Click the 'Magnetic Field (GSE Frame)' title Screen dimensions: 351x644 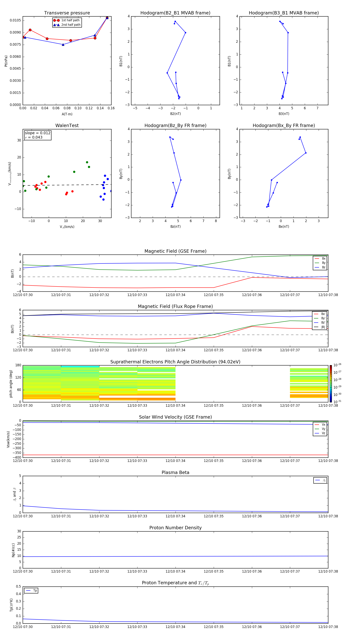point(175,251)
